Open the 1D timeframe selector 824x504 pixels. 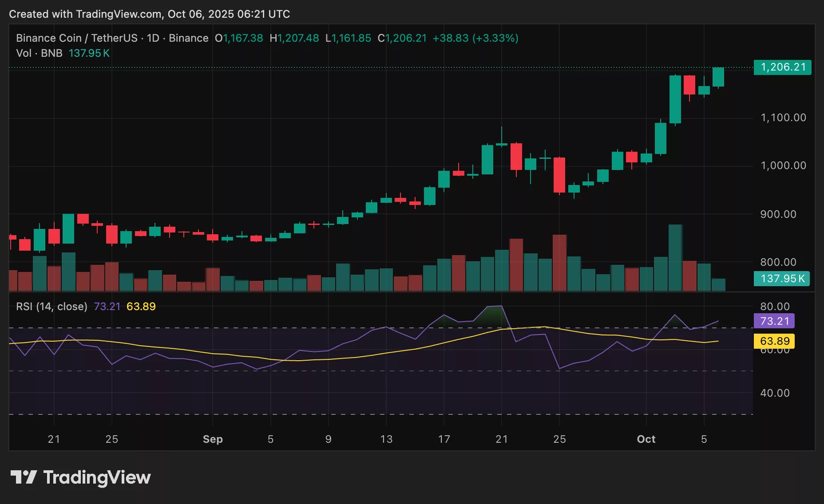(x=153, y=38)
